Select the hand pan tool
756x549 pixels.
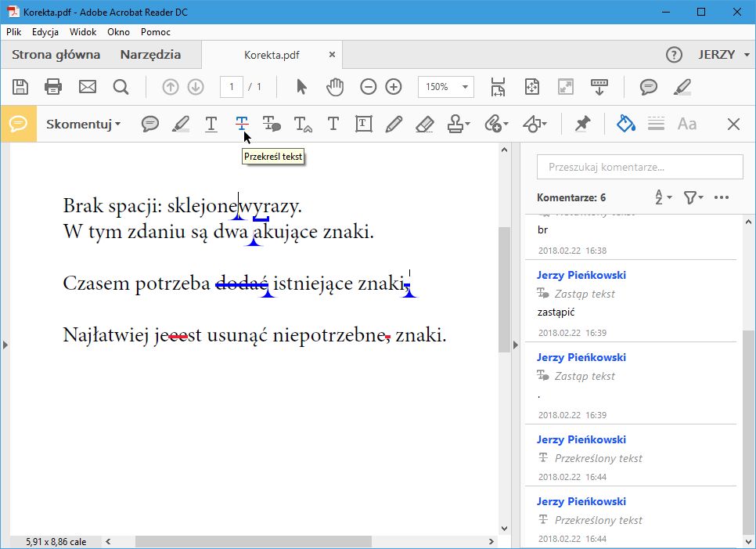[x=335, y=87]
